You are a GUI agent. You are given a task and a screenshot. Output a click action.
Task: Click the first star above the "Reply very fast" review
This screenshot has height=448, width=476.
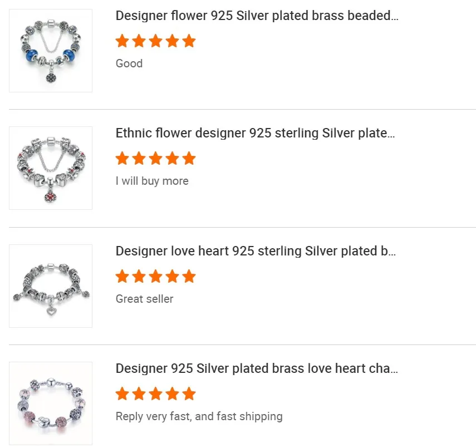122,394
